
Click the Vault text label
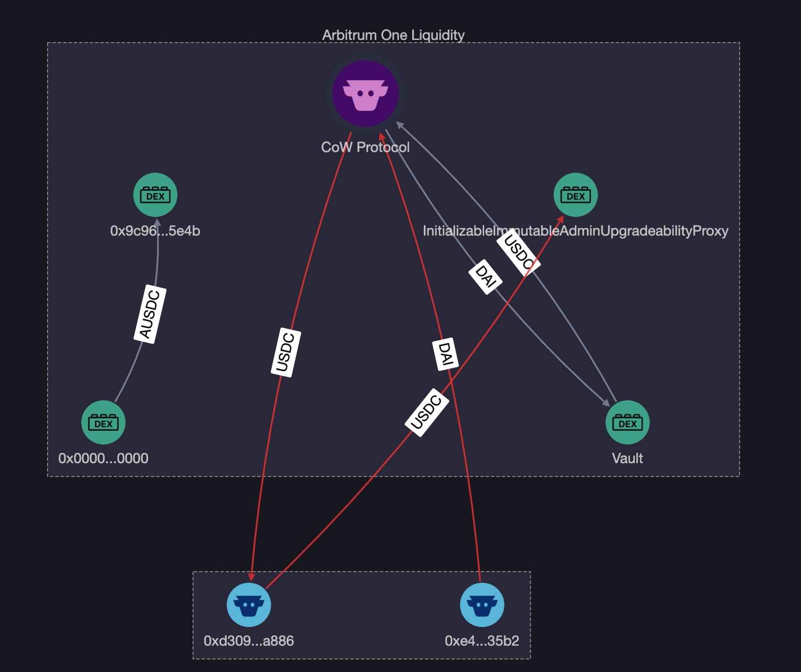click(x=628, y=458)
